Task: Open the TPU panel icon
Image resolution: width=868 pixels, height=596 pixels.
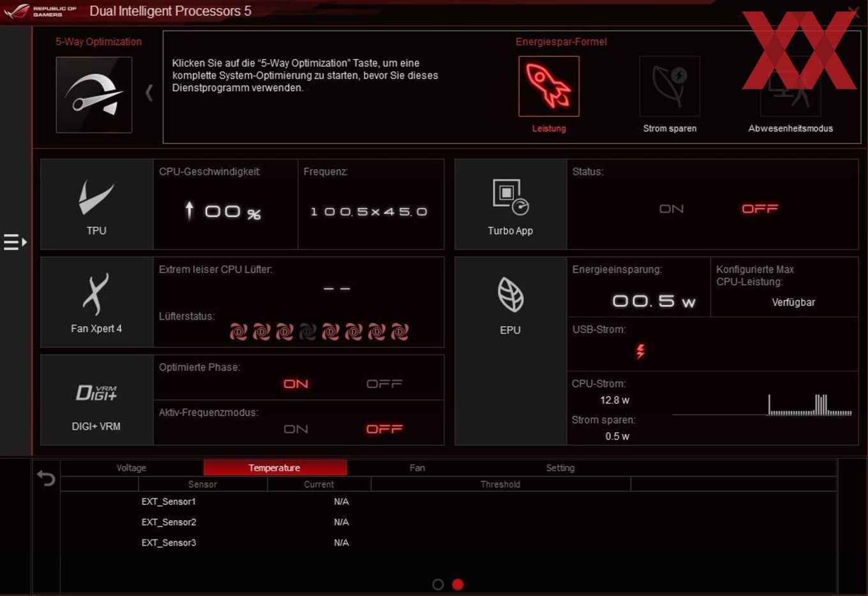Action: (96, 204)
